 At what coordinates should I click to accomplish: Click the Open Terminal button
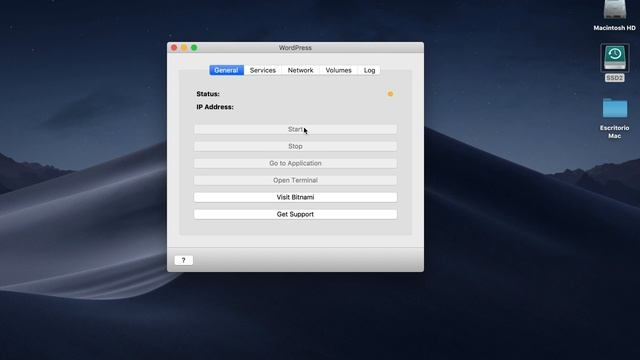295,180
